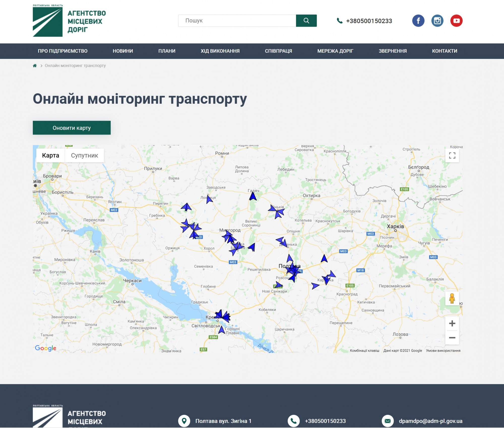The image size is (504, 428).
Task: Click the header agency logo
Action: (69, 21)
